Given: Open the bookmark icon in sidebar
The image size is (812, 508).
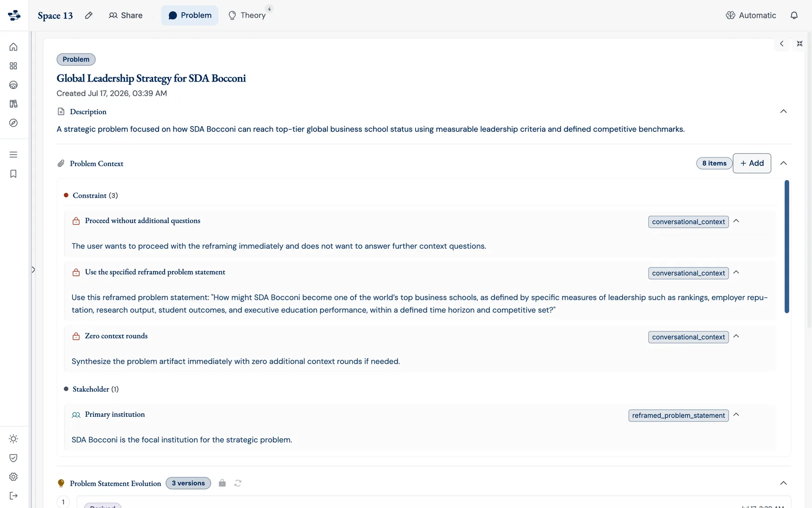Looking at the screenshot, I should tap(14, 174).
